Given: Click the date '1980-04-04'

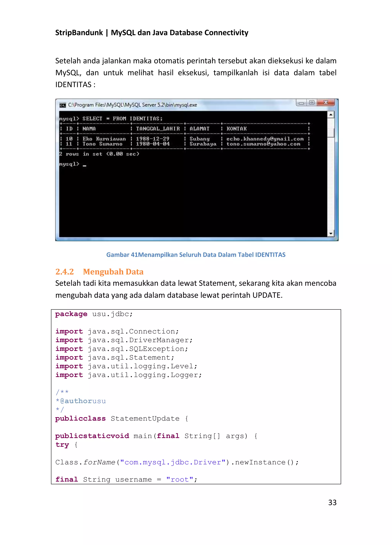Looking at the screenshot, I should [153, 144].
